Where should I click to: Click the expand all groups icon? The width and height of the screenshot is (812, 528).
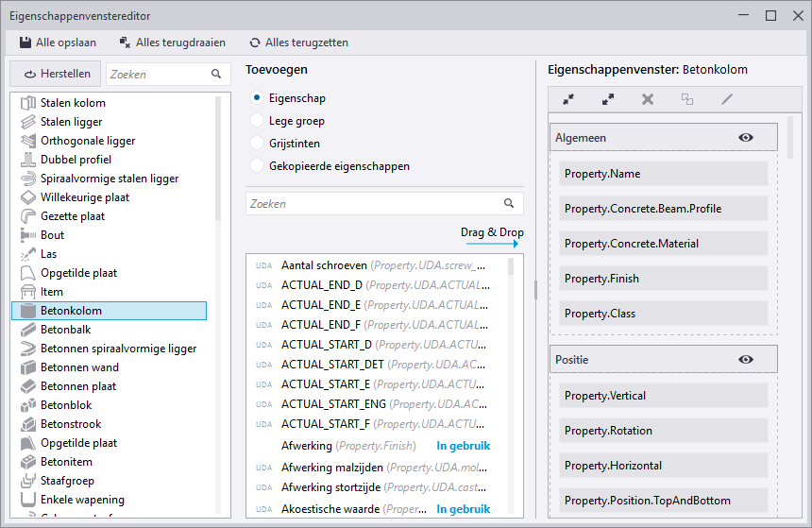tap(608, 99)
